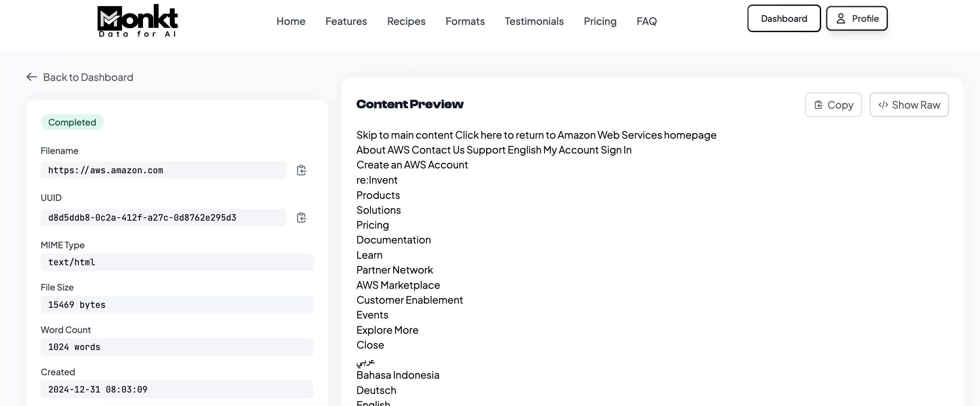This screenshot has width=980, height=406.
Task: Select the 'About AWS Contact Us' line
Action: [x=494, y=150]
